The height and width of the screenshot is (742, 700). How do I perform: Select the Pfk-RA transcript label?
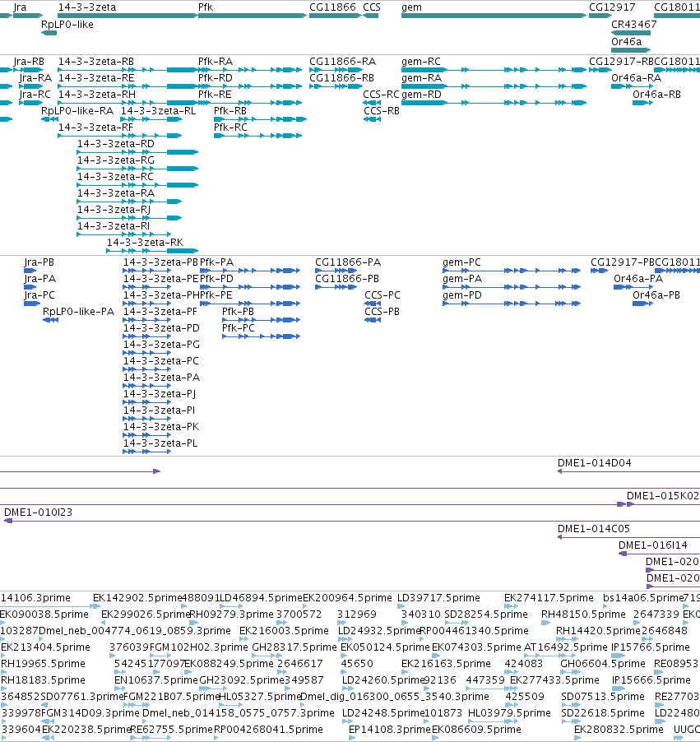216,62
